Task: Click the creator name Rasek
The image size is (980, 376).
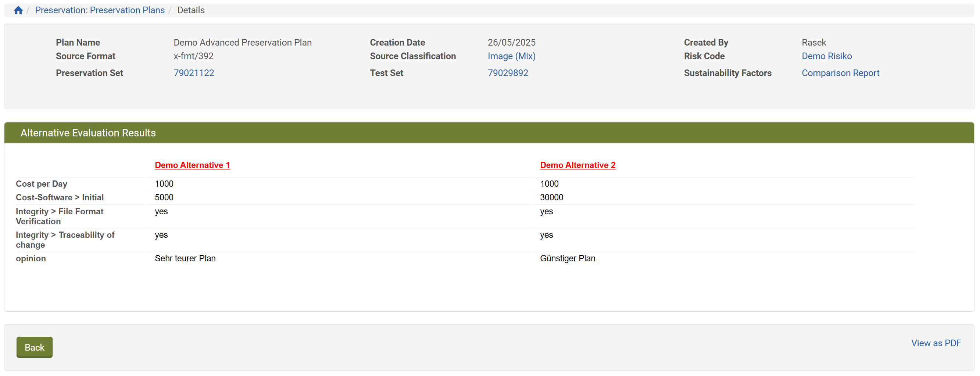Action: click(813, 42)
